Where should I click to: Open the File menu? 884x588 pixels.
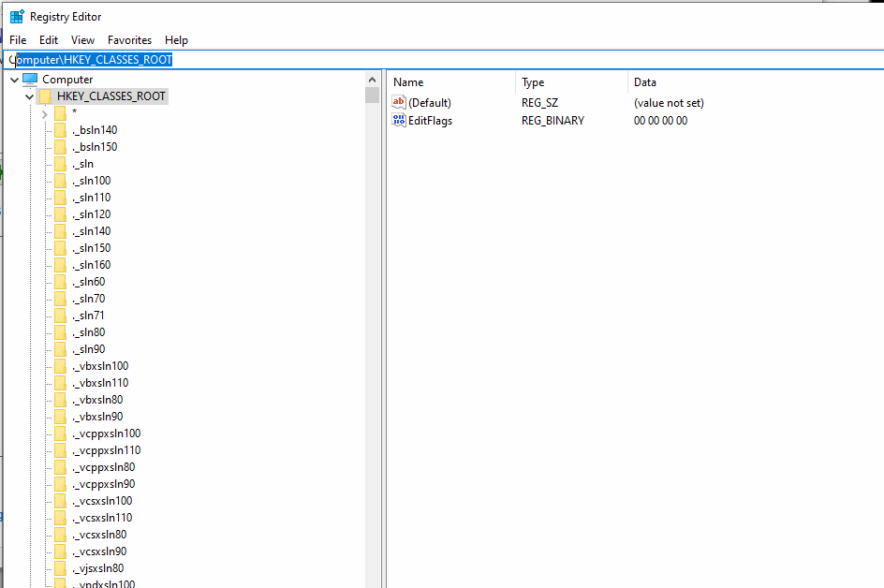point(18,40)
